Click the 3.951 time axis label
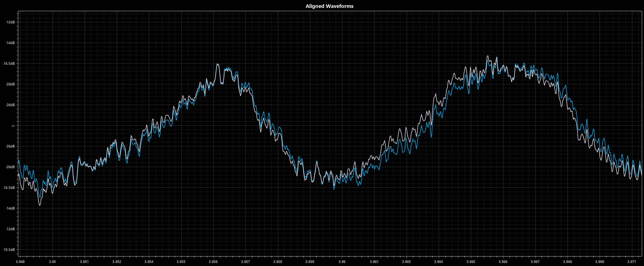This screenshot has height=266, width=644. coord(84,262)
